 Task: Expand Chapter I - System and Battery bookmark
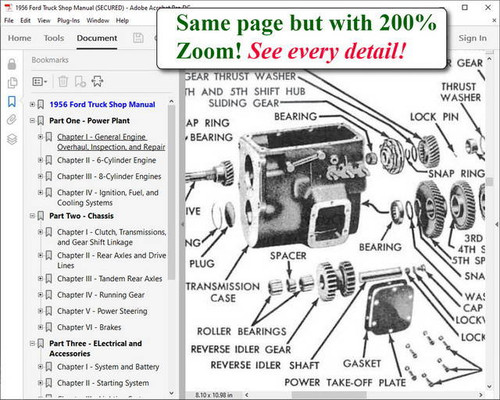pos(40,366)
